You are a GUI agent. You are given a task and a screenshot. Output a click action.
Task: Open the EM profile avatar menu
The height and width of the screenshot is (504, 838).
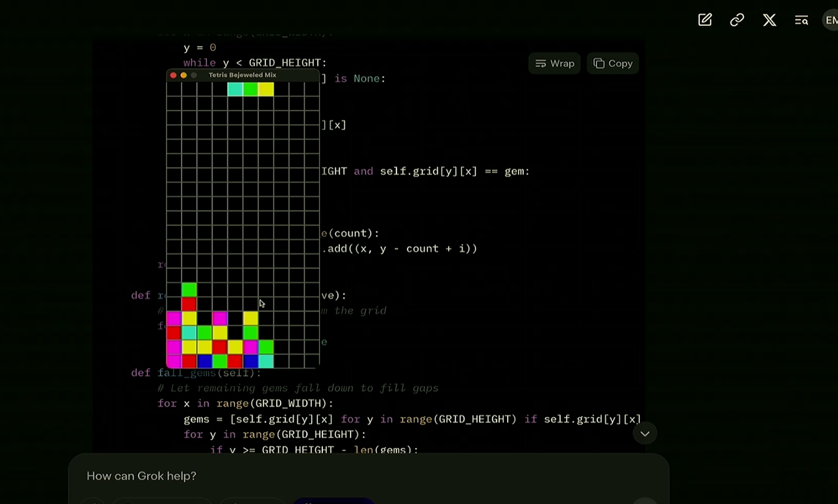click(830, 20)
